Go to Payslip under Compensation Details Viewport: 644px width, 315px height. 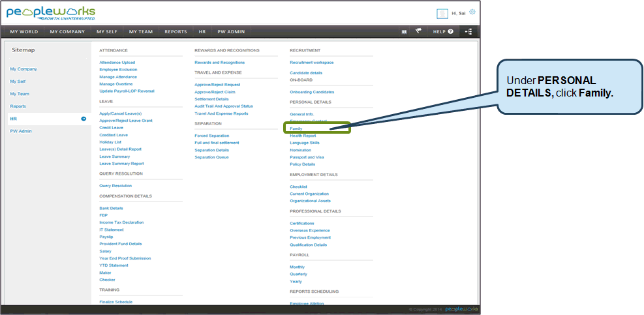tap(106, 237)
